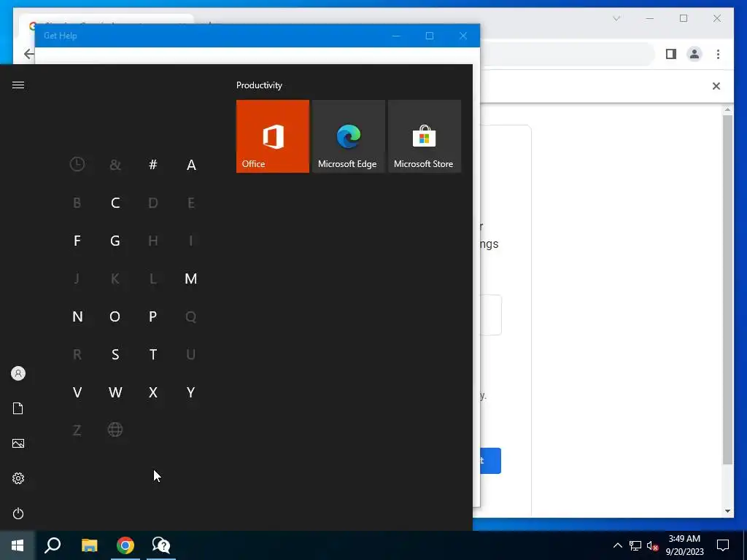Show hidden tray icons chevron

click(x=617, y=545)
